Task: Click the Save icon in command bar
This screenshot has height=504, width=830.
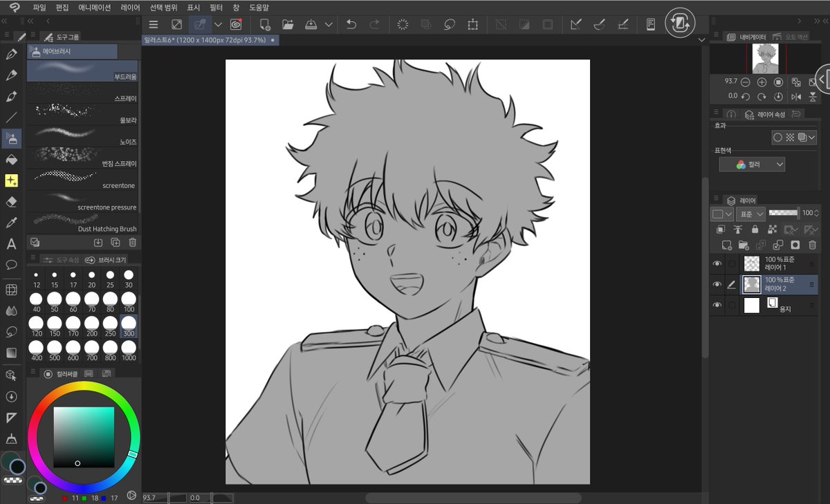Action: [x=311, y=24]
